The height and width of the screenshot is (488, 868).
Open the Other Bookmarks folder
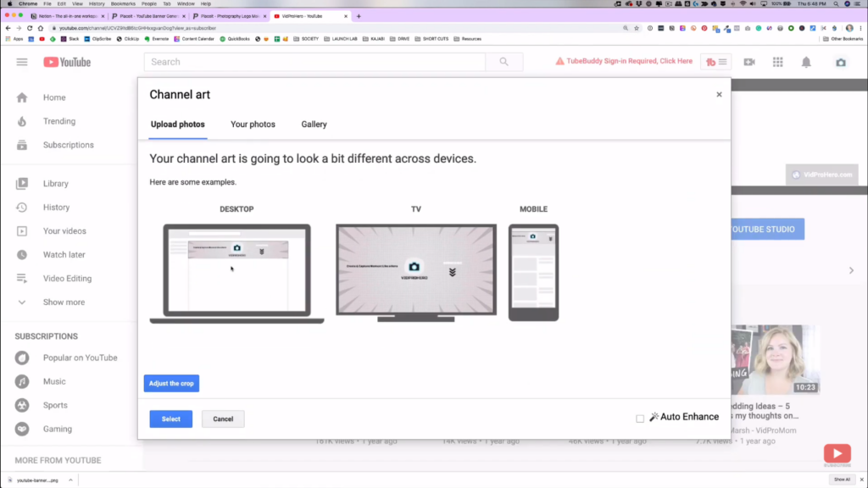point(843,39)
